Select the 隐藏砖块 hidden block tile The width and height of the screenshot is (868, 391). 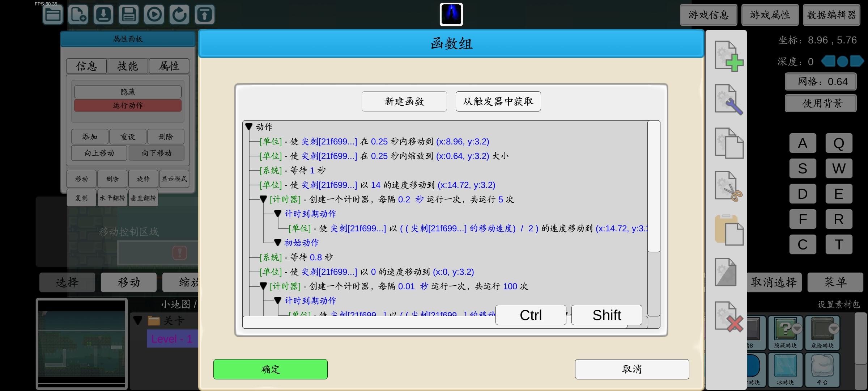pos(785,332)
